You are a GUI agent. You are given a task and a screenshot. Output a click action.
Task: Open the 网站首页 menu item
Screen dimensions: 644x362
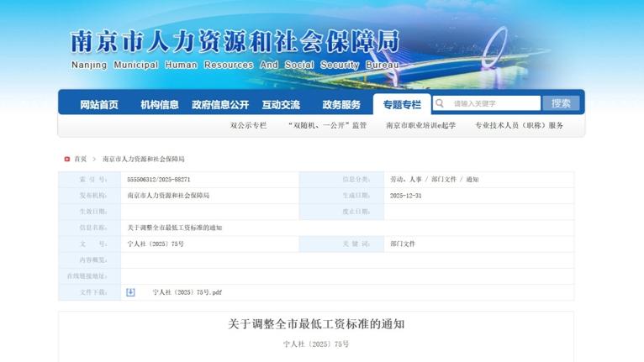99,105
